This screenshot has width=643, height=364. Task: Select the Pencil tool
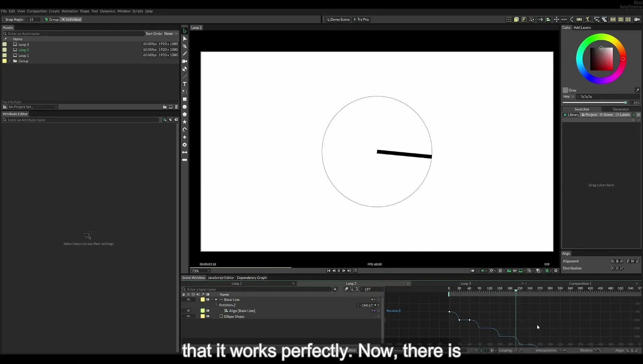[185, 54]
